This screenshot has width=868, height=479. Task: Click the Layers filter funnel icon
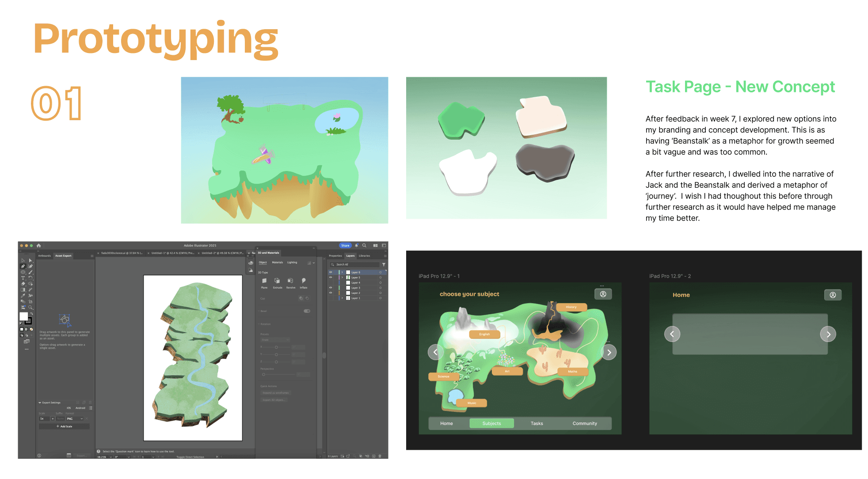384,265
